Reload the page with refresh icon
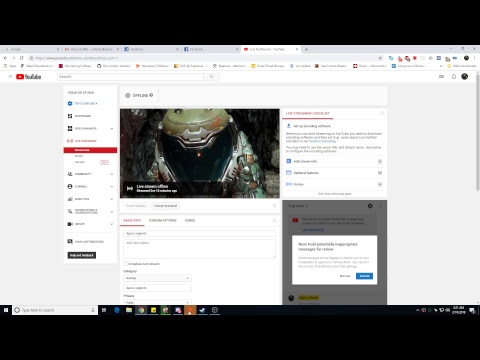The height and width of the screenshot is (360, 480). coord(22,58)
